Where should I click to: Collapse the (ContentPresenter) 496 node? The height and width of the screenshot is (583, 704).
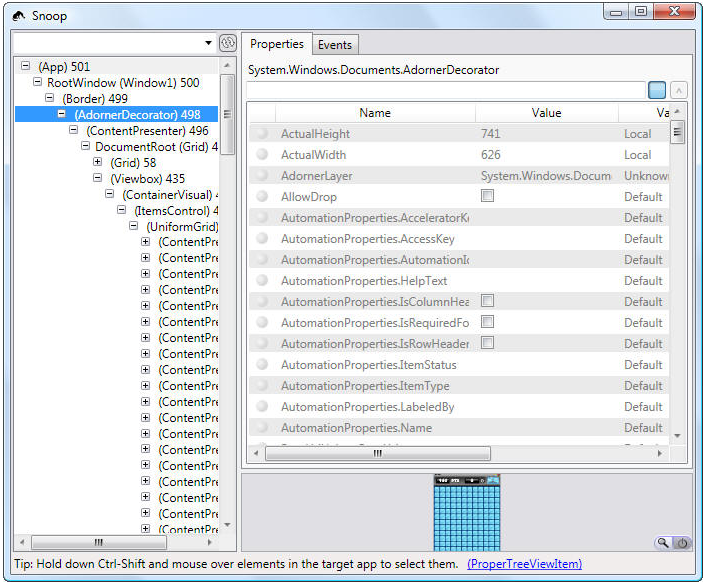coord(74,130)
